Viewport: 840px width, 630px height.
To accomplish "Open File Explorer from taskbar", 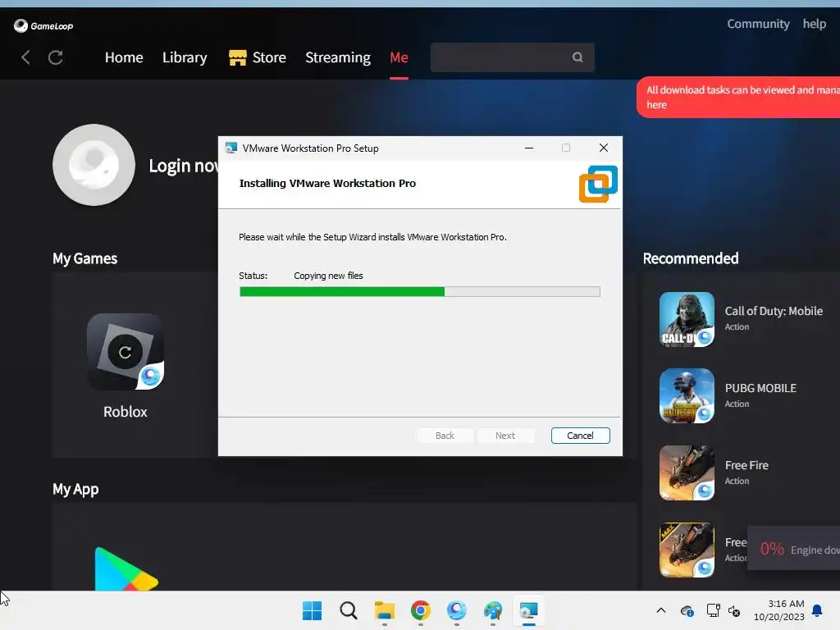I will 384,610.
